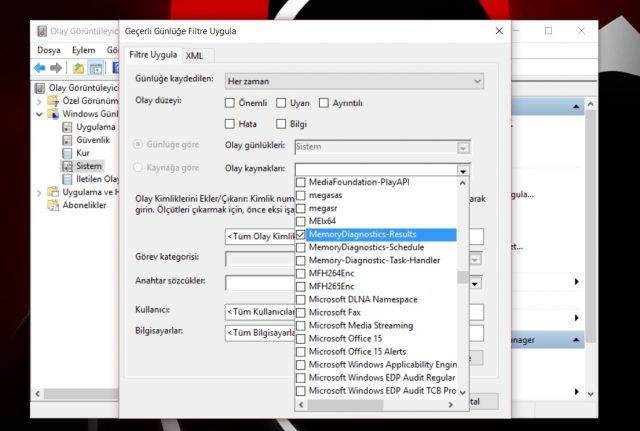Viewport: 640px width, 431px height.
Task: Switch to the Filtre Uygula tab
Action: click(153, 55)
